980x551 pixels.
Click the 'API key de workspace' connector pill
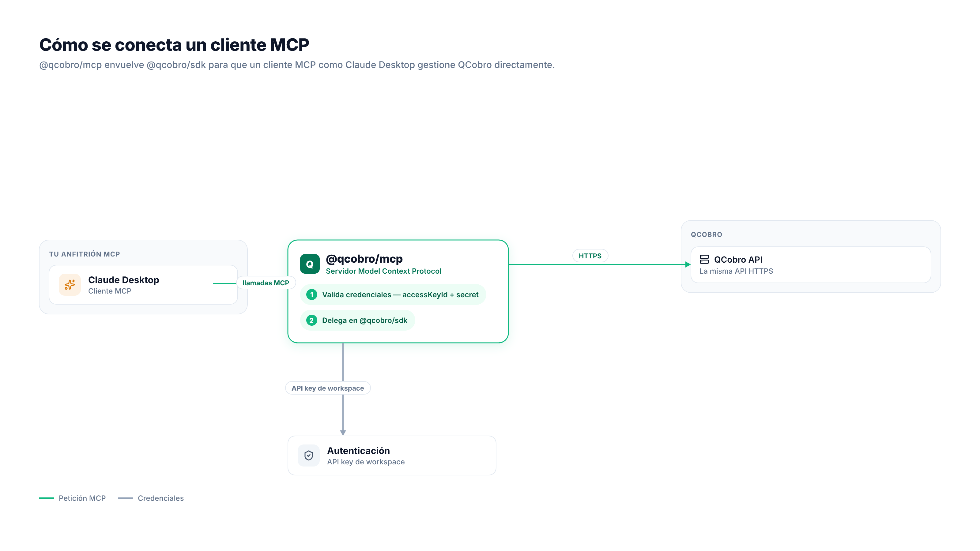pos(328,388)
